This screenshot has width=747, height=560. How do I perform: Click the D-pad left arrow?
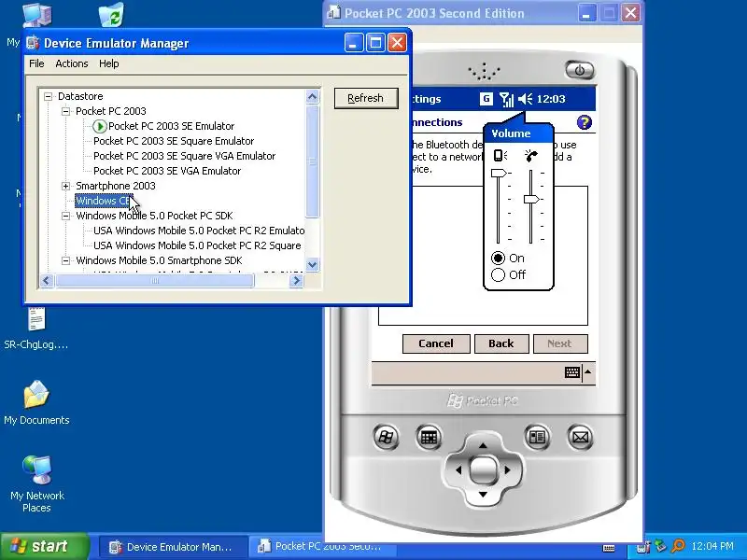tap(458, 470)
